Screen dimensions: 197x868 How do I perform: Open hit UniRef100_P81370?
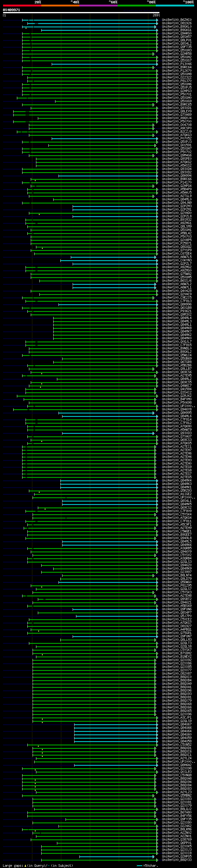[x=177, y=81]
